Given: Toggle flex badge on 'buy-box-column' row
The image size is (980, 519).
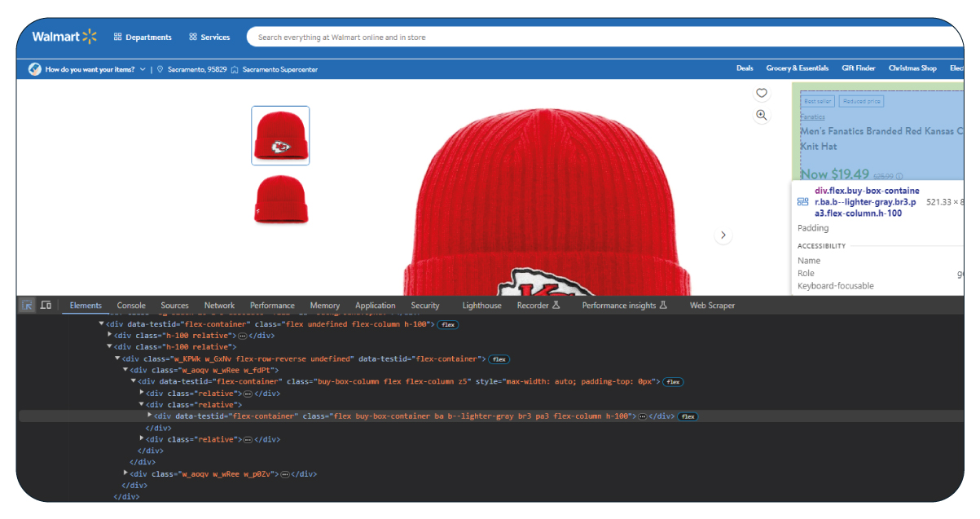Looking at the screenshot, I should 672,382.
